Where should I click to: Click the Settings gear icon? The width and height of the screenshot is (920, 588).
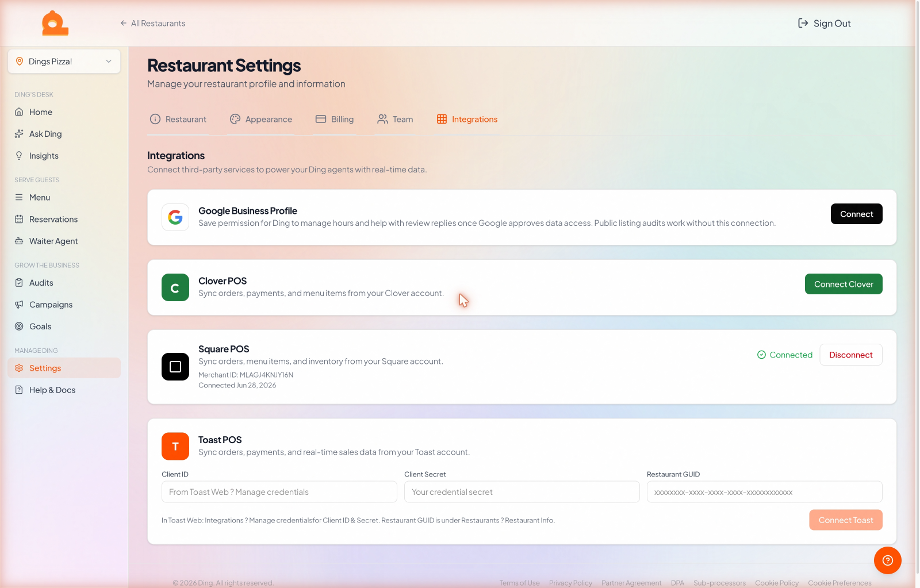tap(19, 368)
